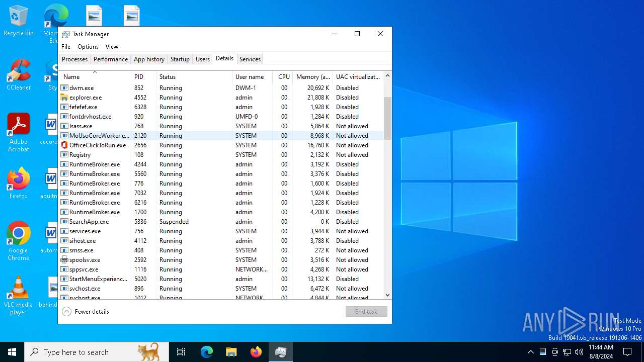The height and width of the screenshot is (362, 644).
Task: Open VLC media player shortcut
Action: [19, 296]
